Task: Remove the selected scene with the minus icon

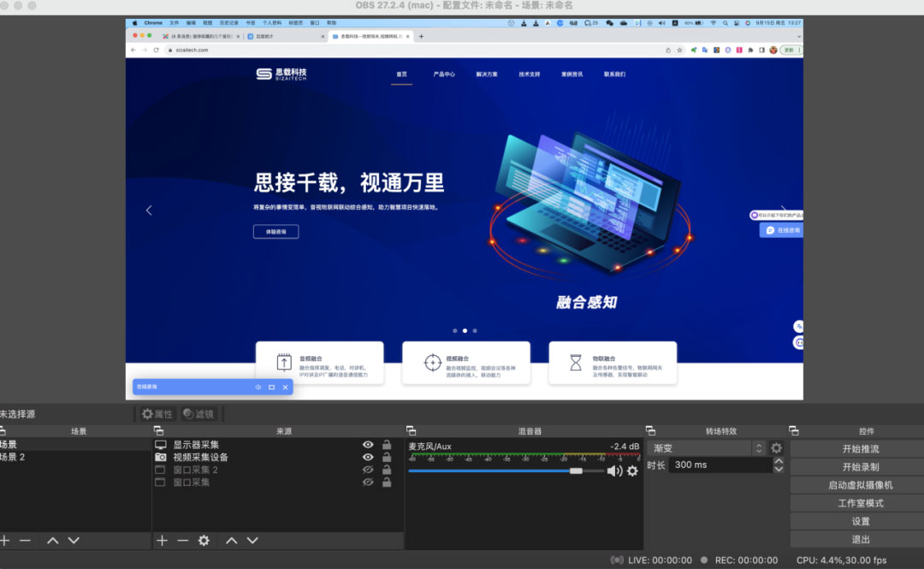Action: (24, 540)
